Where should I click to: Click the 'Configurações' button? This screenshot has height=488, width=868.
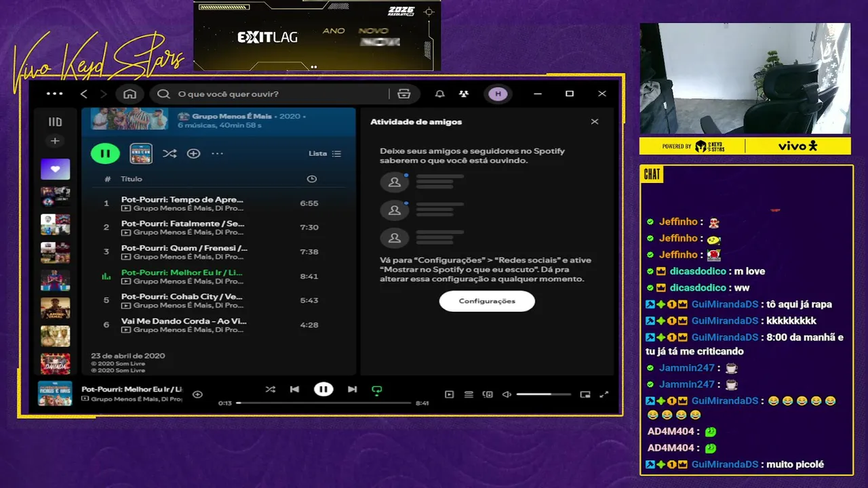487,301
